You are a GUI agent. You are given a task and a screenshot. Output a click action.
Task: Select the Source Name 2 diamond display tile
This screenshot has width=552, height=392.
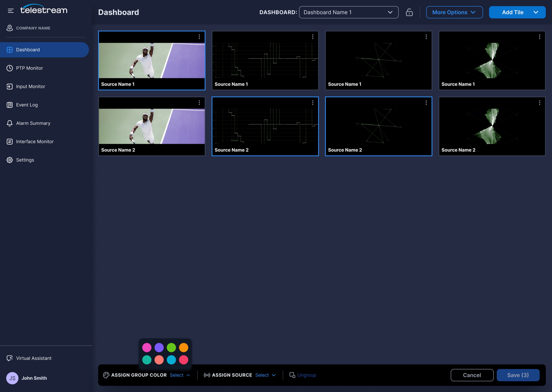coord(492,126)
